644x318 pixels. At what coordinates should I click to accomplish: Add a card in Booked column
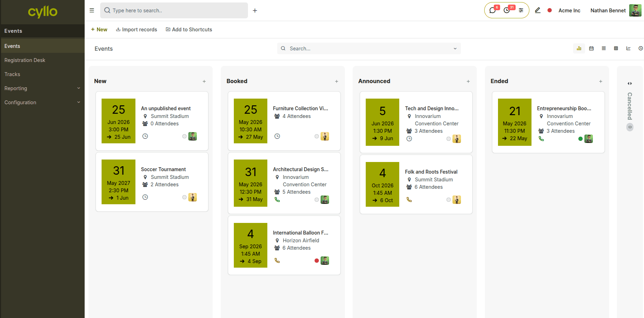pyautogui.click(x=336, y=81)
